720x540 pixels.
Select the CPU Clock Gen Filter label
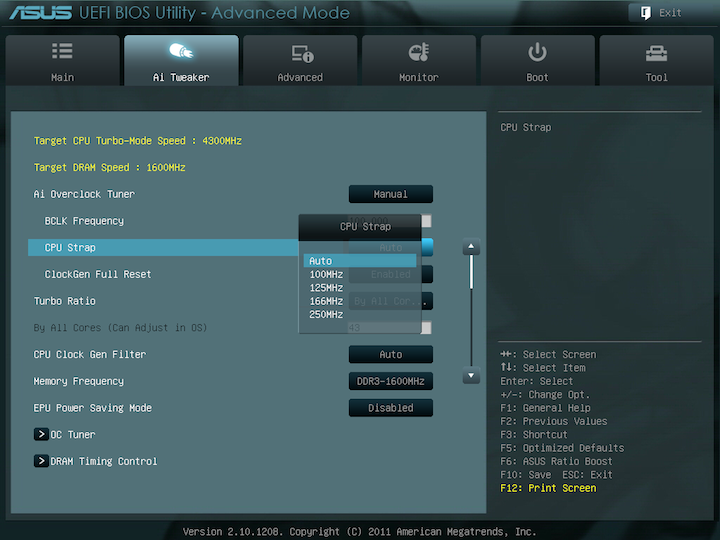(x=90, y=354)
